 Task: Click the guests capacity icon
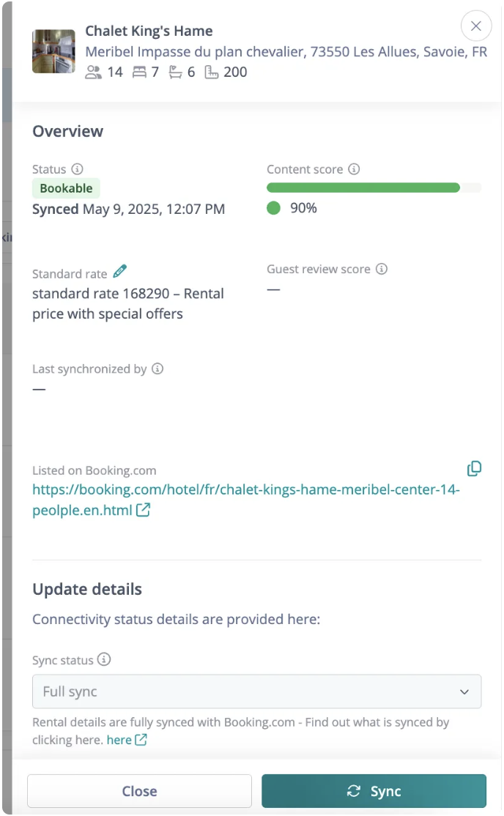[x=93, y=72]
